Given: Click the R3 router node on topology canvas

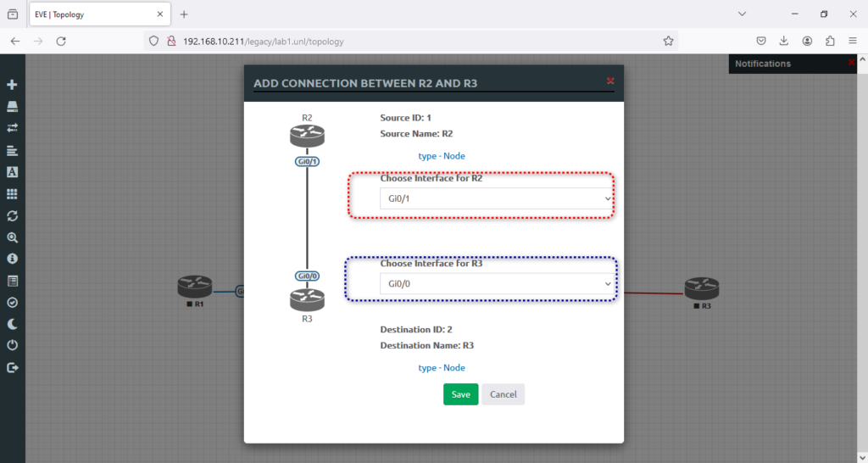Looking at the screenshot, I should [x=701, y=288].
